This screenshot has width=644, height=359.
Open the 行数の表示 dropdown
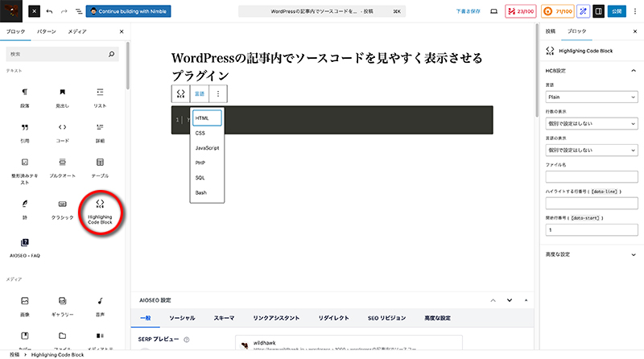coord(591,123)
